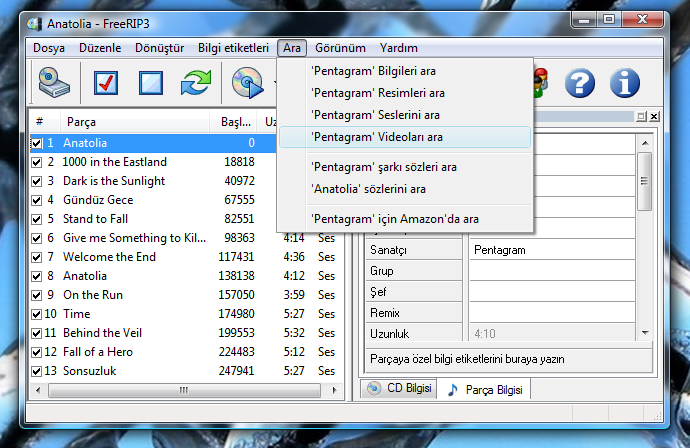Uncheck track 1 Anatolia checkbox
Image resolution: width=690 pixels, height=448 pixels.
pos(37,143)
